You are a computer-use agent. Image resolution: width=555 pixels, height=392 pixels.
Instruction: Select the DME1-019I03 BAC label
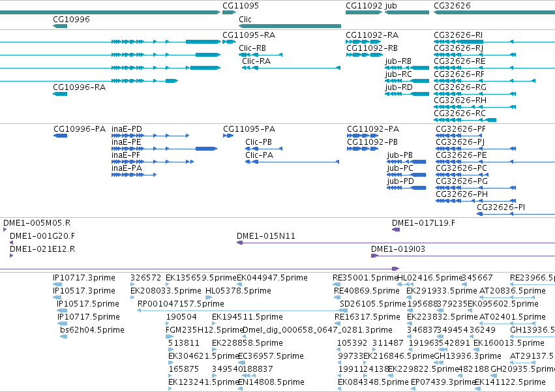(x=398, y=250)
